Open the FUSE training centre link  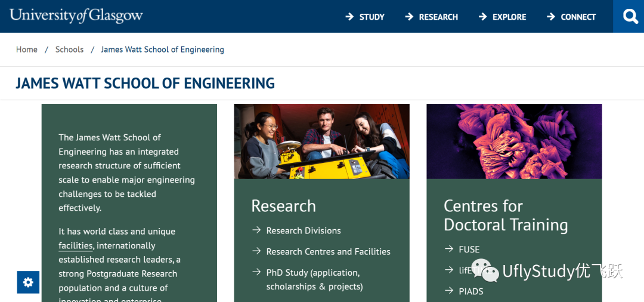pos(469,249)
